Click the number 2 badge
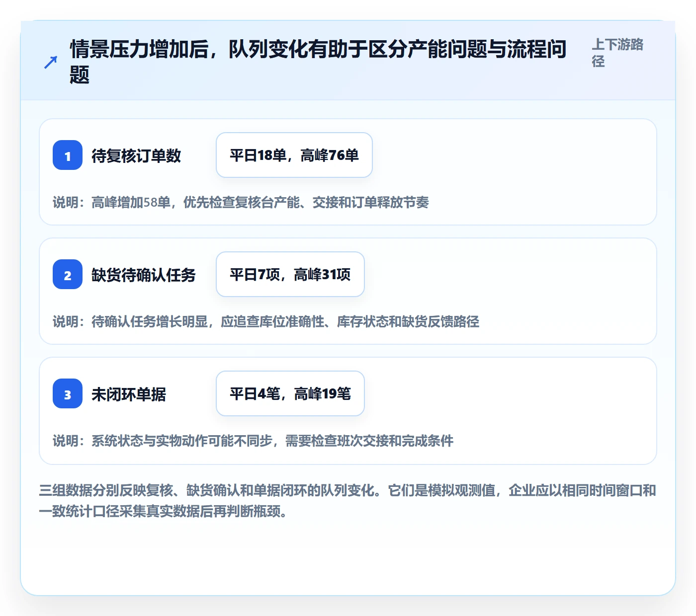 (x=68, y=274)
